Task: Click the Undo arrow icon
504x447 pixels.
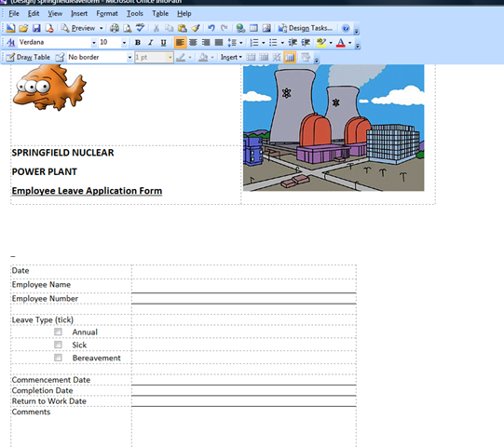Action: point(211,28)
